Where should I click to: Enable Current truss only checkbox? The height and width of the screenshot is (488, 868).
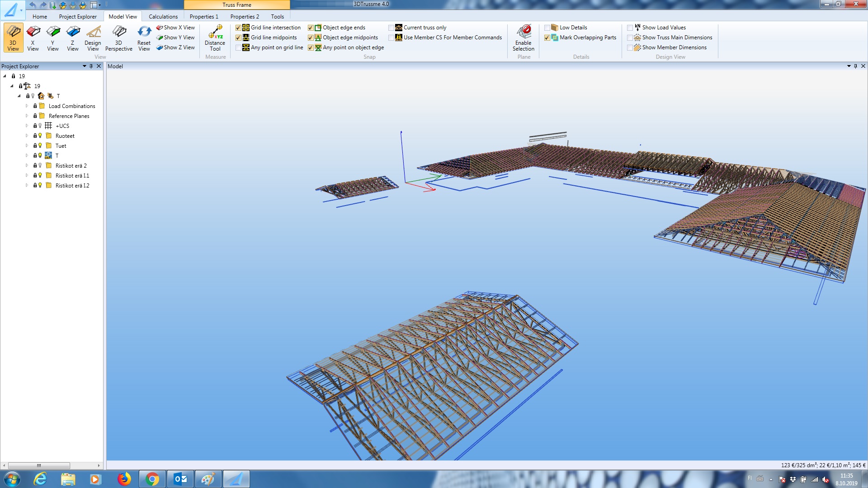pyautogui.click(x=392, y=28)
